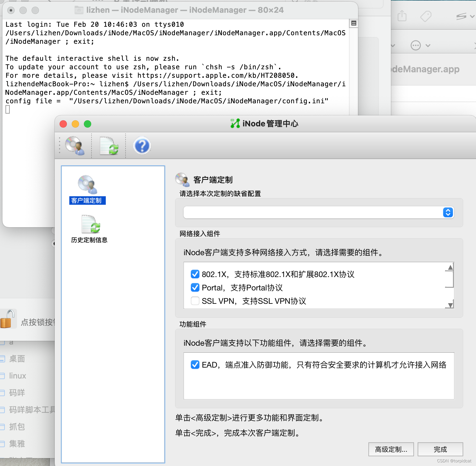Open the default configuration dropdown
Image resolution: width=476 pixels, height=466 pixels.
point(319,212)
